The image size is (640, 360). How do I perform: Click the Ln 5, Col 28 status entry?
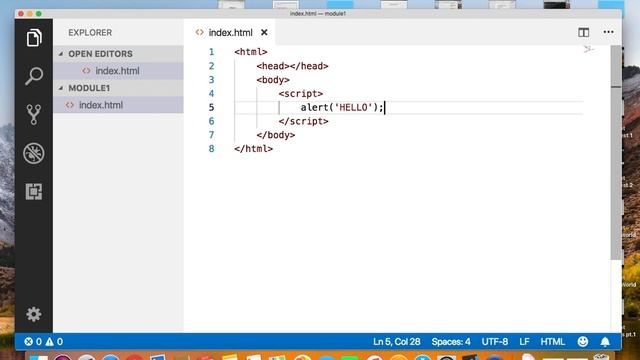click(x=396, y=342)
